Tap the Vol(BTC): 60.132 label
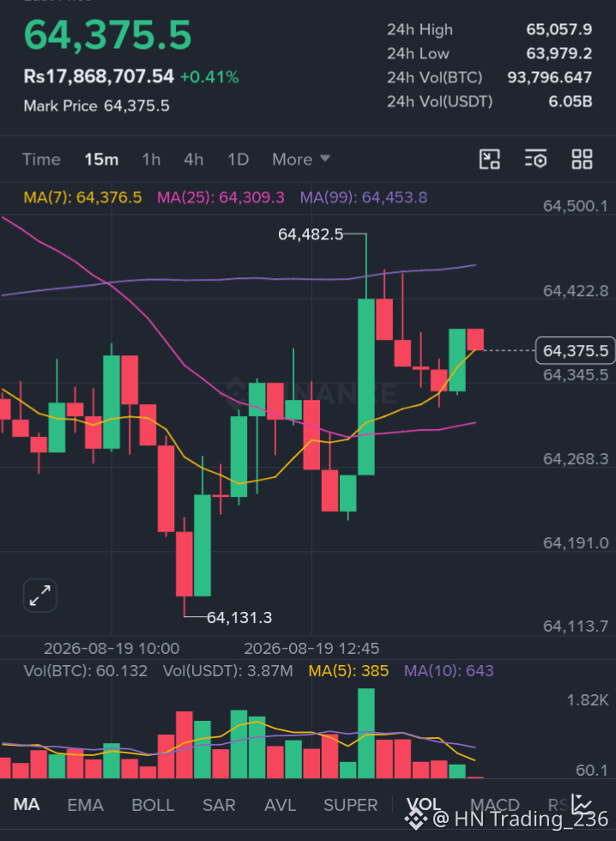The image size is (616, 841). click(85, 671)
